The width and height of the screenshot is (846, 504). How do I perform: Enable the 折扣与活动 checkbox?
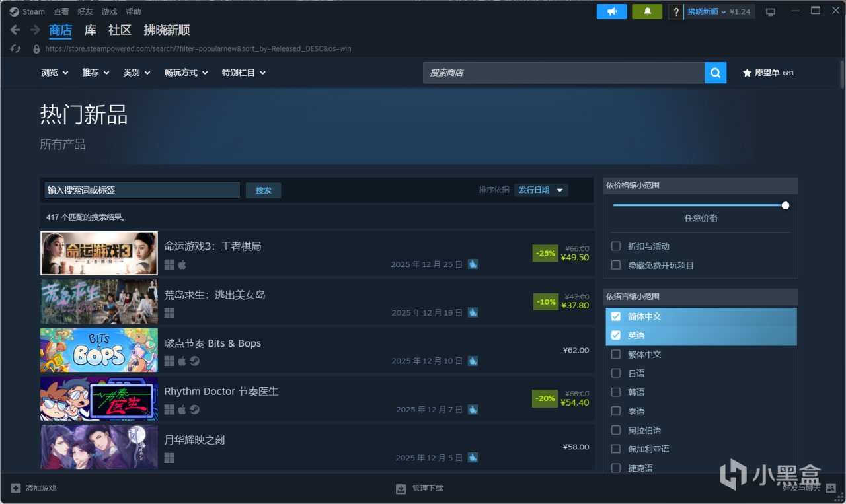(x=616, y=246)
